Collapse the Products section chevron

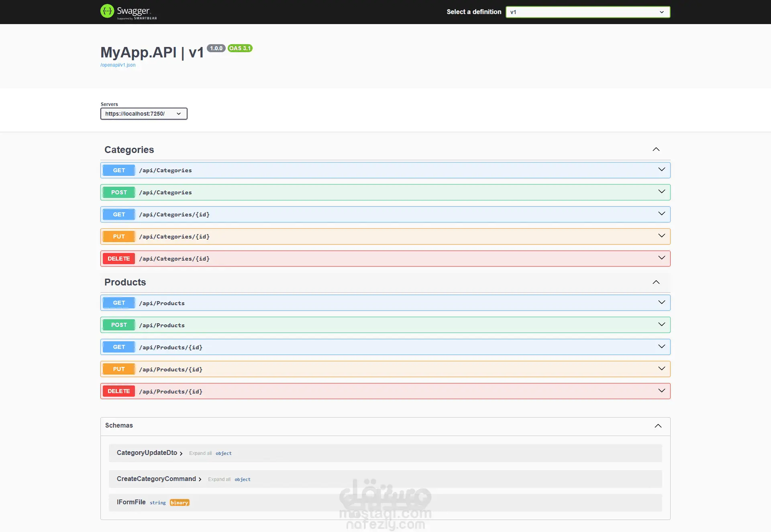pos(656,282)
